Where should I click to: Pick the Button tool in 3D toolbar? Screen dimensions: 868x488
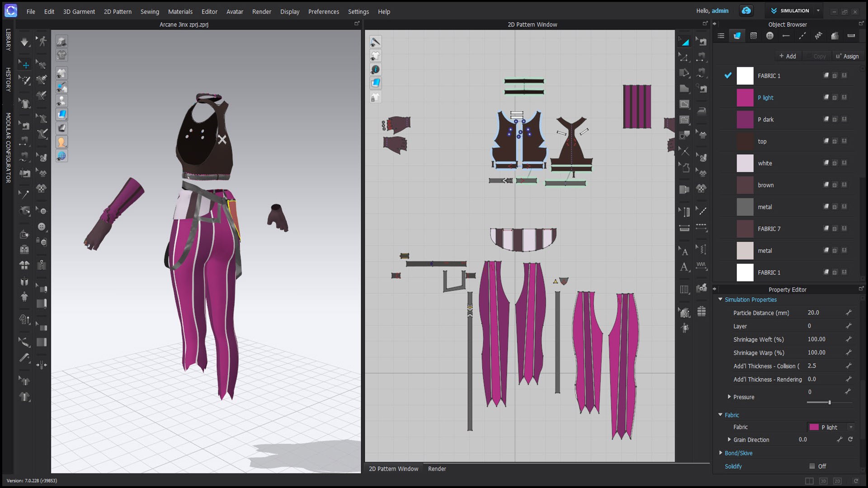(42, 226)
